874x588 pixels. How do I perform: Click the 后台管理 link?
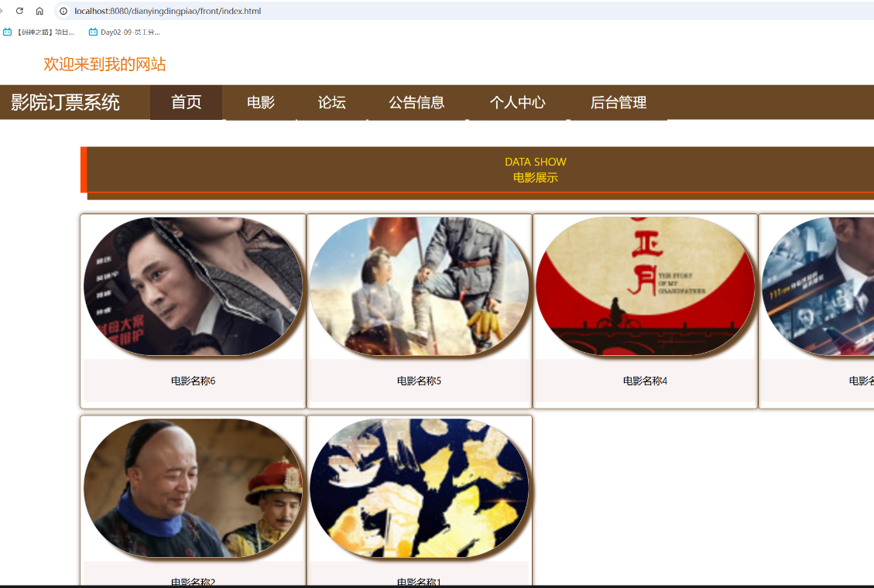pyautogui.click(x=619, y=102)
